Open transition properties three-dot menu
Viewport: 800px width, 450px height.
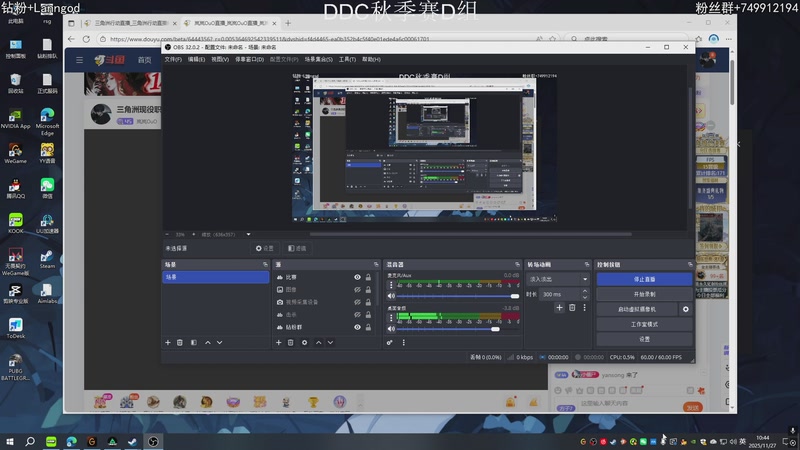click(585, 308)
